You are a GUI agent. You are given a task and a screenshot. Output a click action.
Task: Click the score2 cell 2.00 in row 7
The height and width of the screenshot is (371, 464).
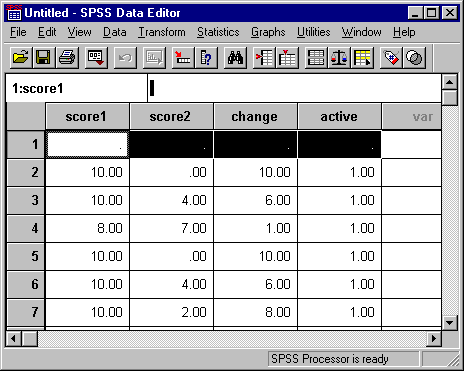point(171,312)
